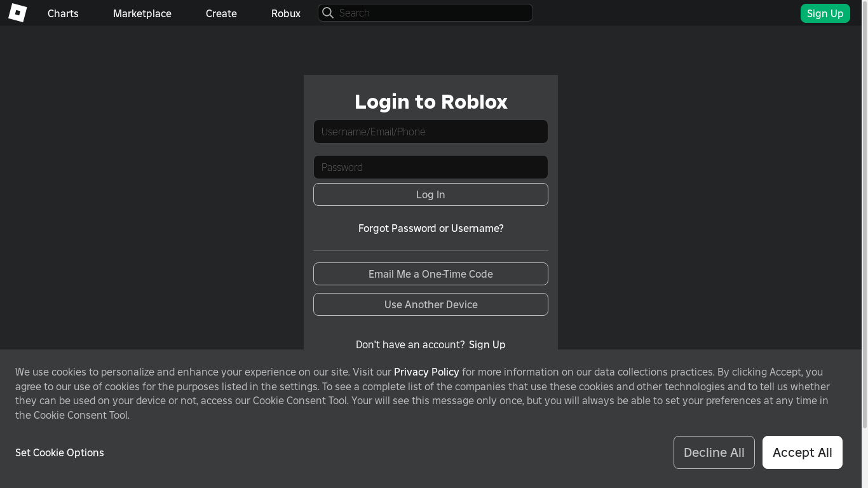Click the "Don't have an account?" text
Screen dimensions: 868x488
[x=410, y=344]
